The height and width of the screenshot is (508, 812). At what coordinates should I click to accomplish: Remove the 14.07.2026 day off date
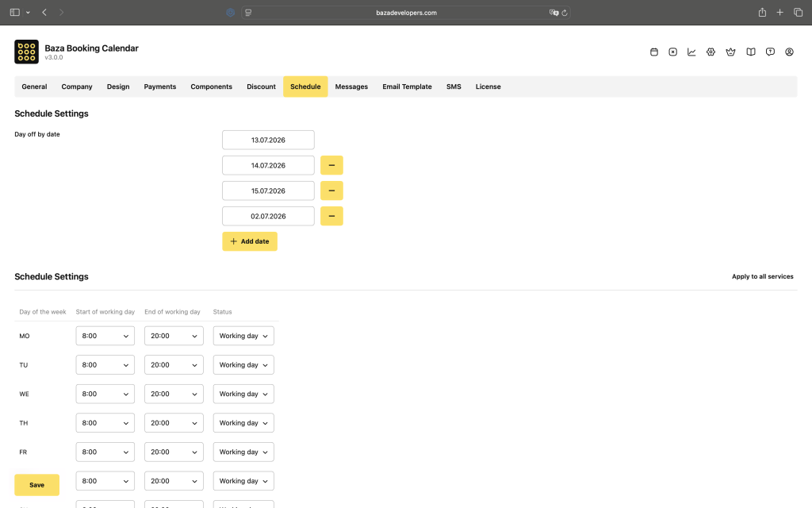pyautogui.click(x=331, y=165)
